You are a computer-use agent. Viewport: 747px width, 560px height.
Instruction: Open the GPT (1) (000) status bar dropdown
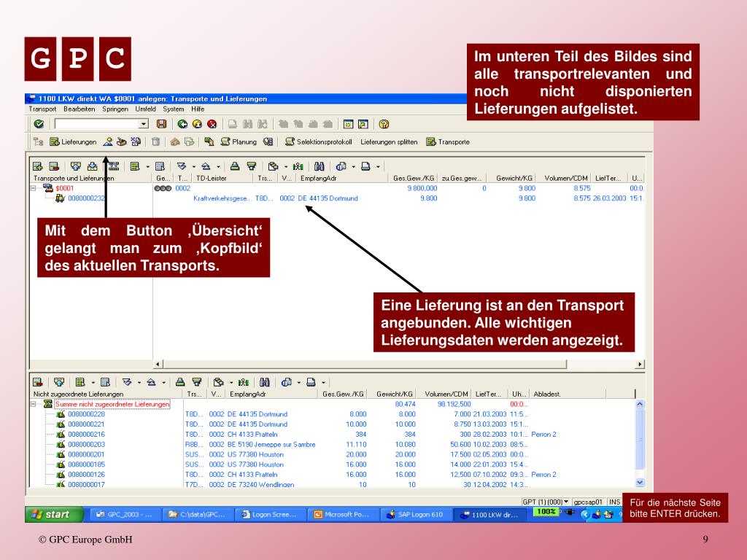pyautogui.click(x=566, y=502)
